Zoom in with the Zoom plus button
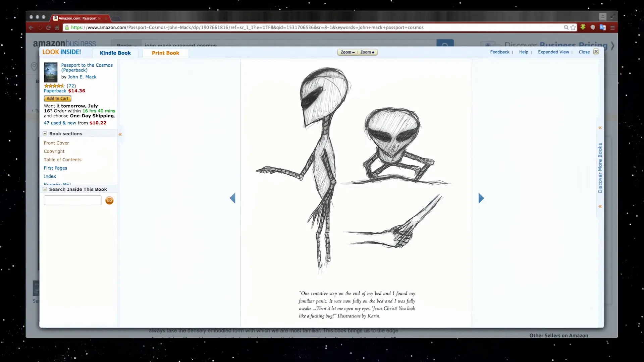 pyautogui.click(x=368, y=52)
